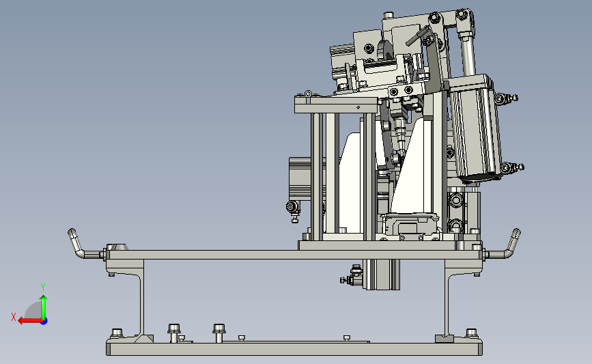Click the blue Z axis ball of the triad
This screenshot has width=592, height=364.
44,322
